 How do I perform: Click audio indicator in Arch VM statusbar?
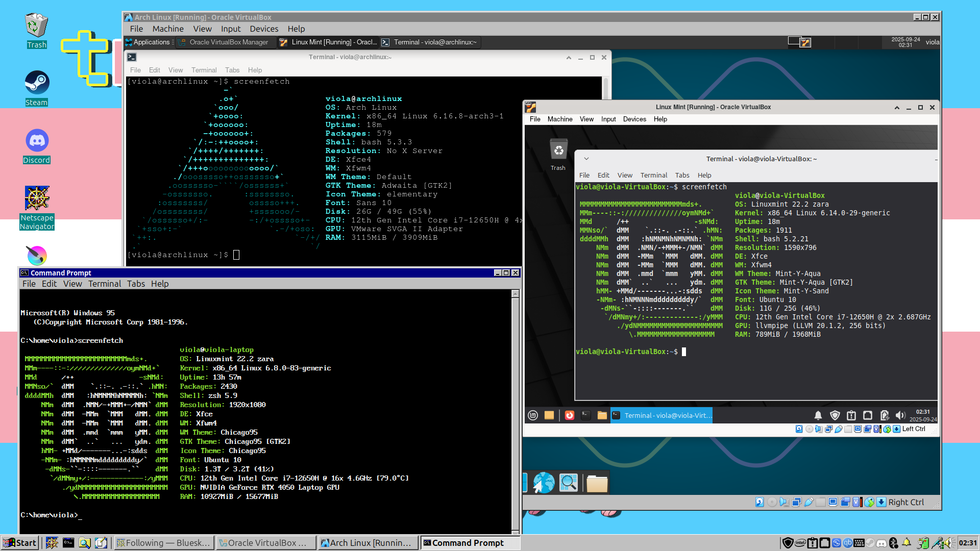[x=784, y=502]
